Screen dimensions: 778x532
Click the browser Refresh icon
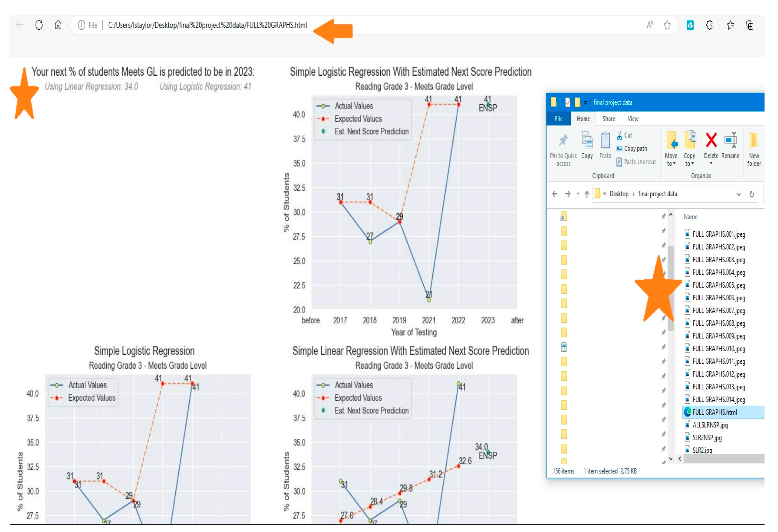point(39,25)
